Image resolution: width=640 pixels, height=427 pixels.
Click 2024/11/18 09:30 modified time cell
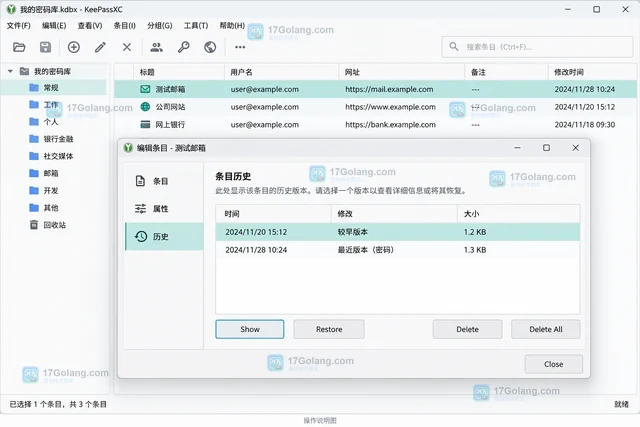pyautogui.click(x=584, y=124)
